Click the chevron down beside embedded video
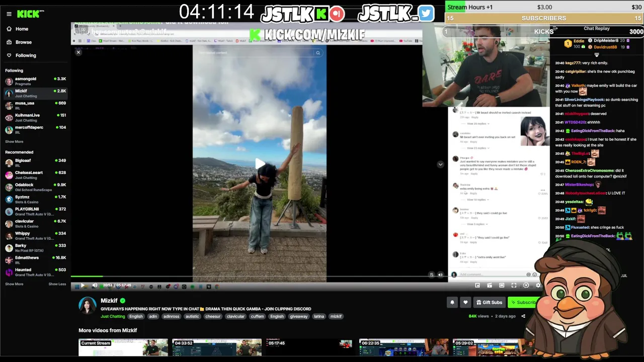 440,164
